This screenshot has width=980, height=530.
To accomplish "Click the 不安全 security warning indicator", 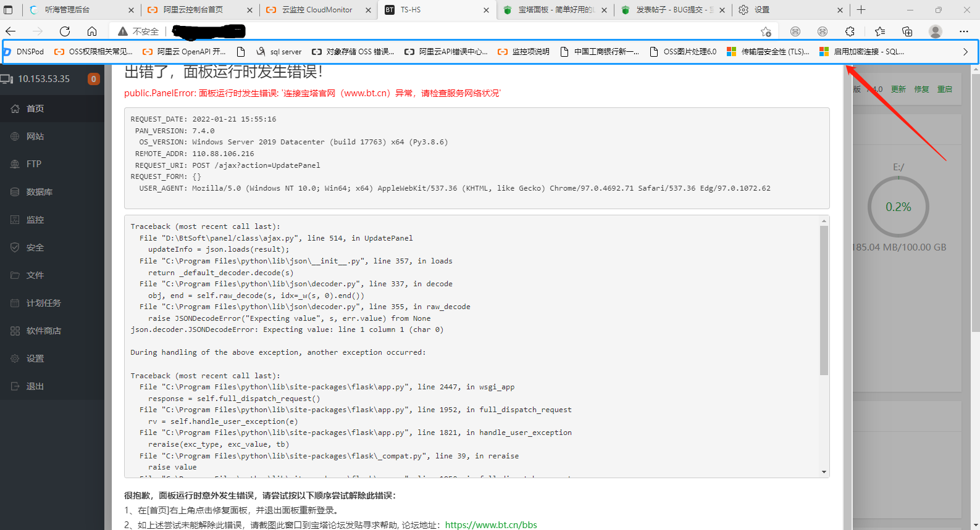I will [x=138, y=31].
